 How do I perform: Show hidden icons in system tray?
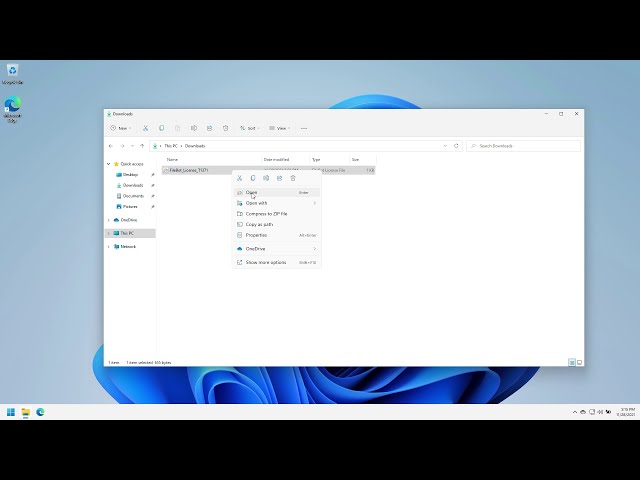click(x=575, y=412)
